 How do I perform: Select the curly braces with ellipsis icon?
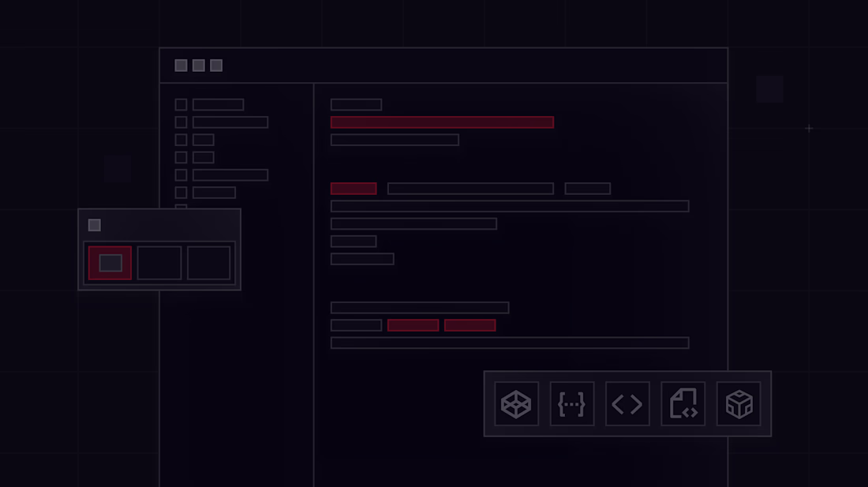[x=572, y=404]
